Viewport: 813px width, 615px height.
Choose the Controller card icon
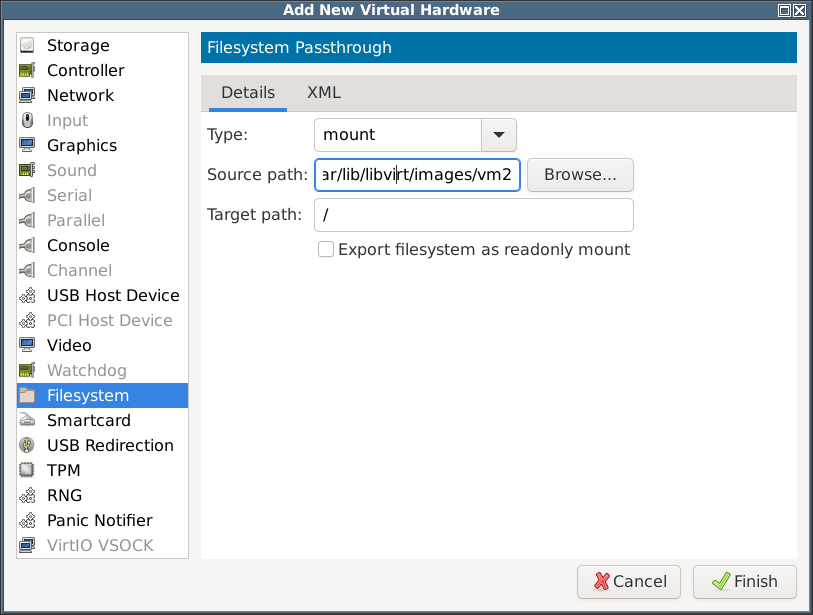[x=27, y=70]
